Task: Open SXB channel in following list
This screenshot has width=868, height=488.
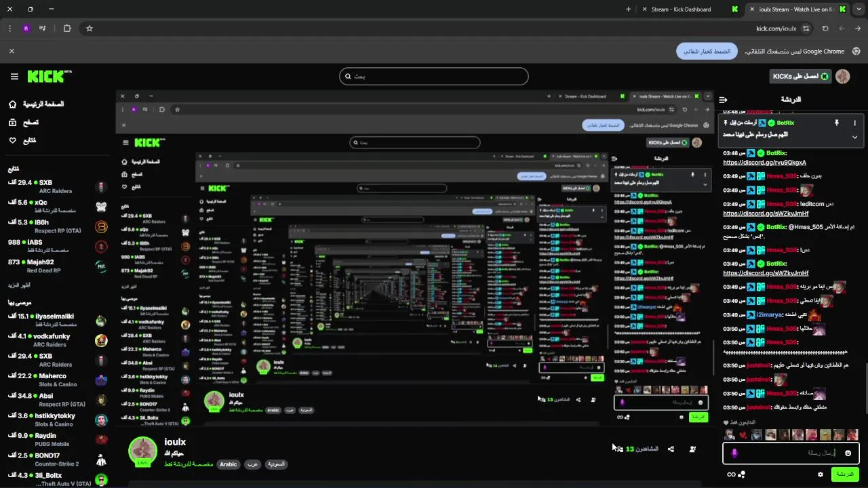Action: point(58,186)
